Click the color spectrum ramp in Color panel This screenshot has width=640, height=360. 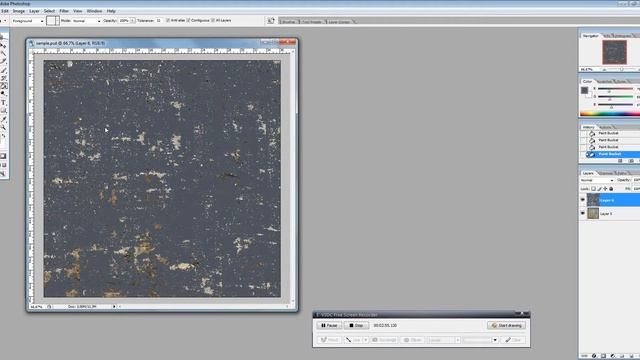(x=610, y=113)
